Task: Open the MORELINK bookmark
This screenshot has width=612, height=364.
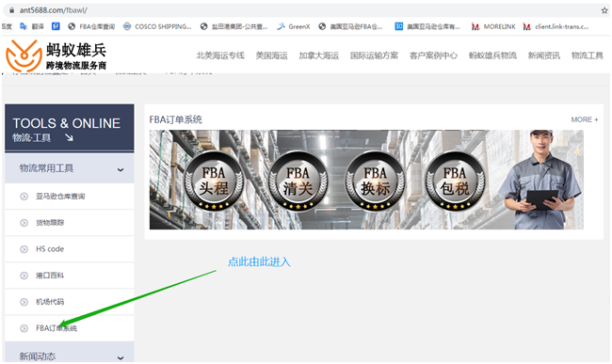Action: (493, 26)
